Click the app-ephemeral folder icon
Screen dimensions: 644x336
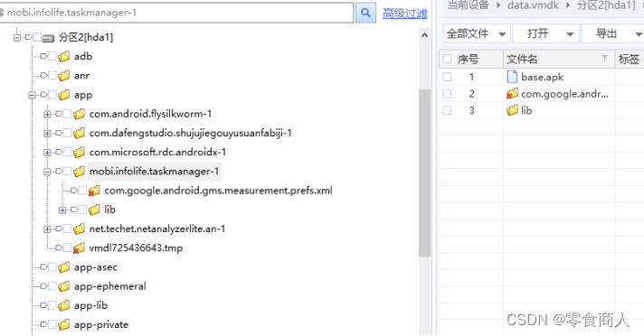point(63,286)
